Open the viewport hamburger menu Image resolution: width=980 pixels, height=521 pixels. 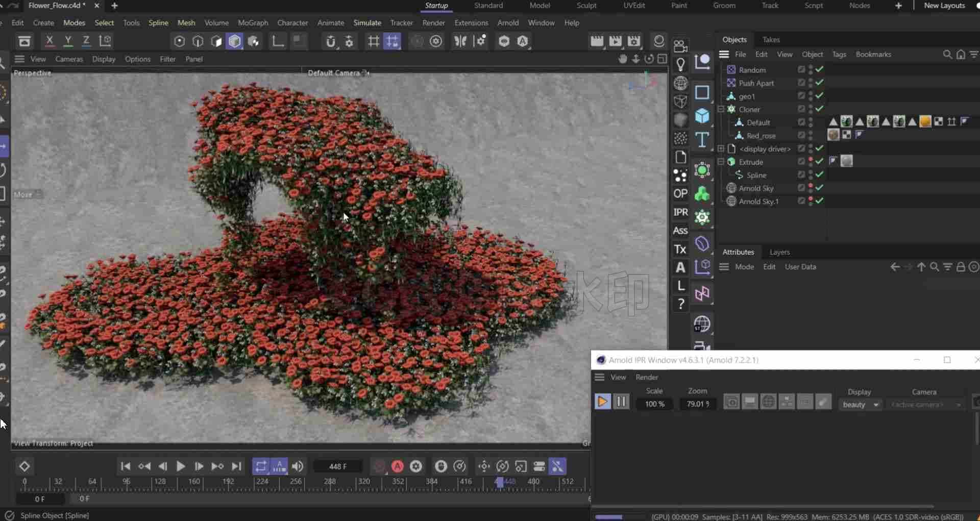pyautogui.click(x=19, y=59)
